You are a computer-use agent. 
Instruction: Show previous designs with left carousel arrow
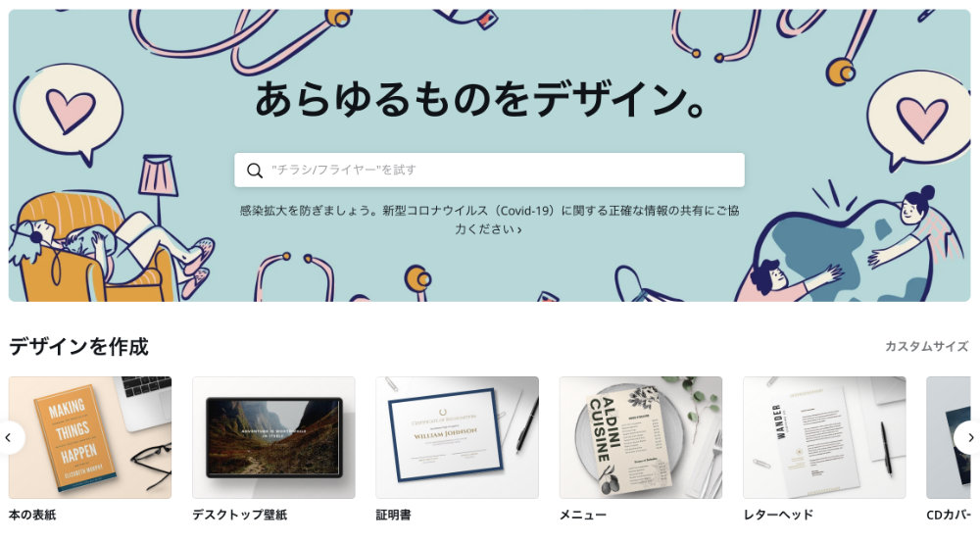(x=9, y=438)
